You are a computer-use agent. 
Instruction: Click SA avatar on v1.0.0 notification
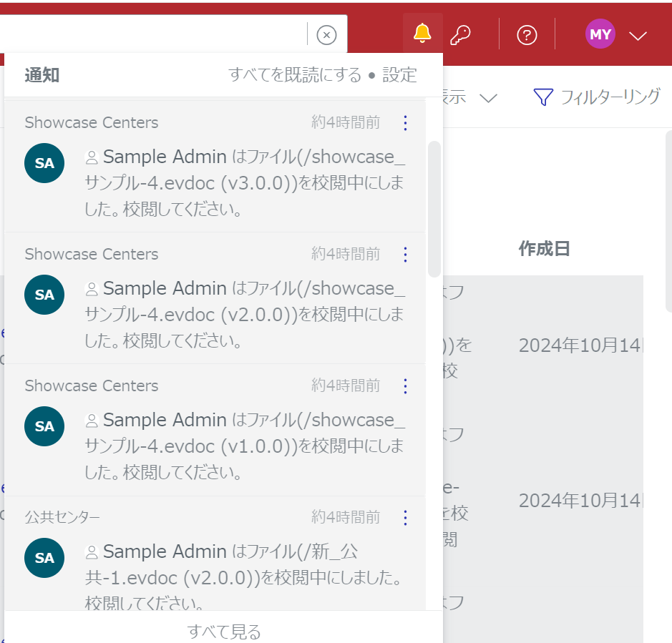44,426
